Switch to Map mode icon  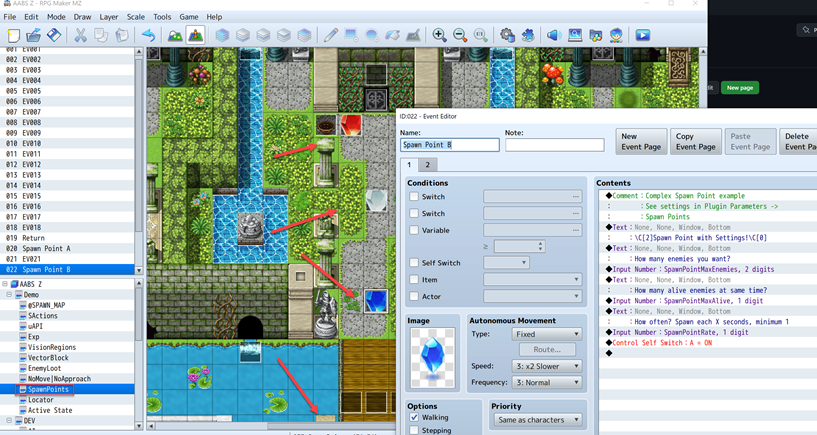(175, 35)
